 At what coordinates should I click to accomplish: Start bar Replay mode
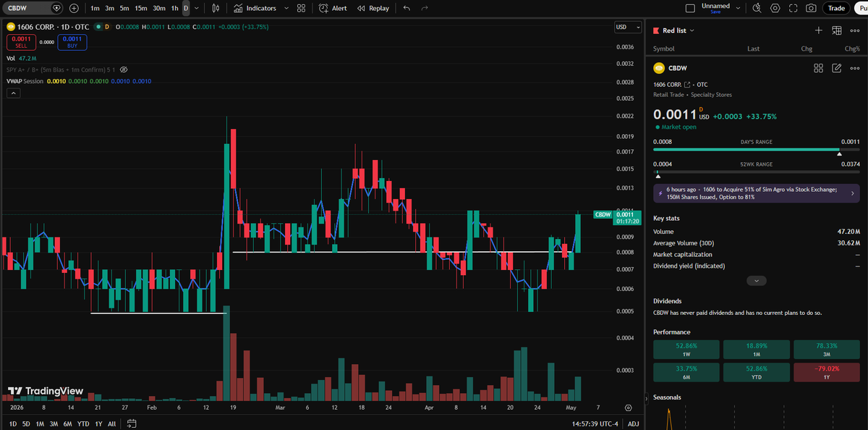click(373, 8)
